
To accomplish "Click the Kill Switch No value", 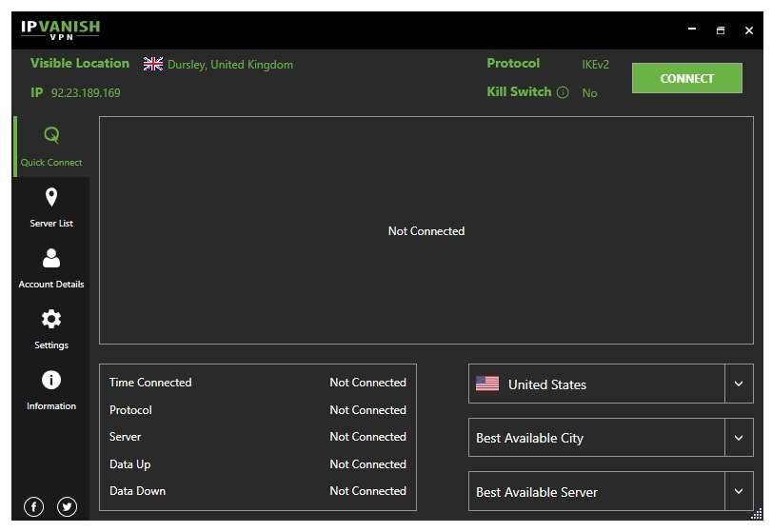I will (x=589, y=92).
